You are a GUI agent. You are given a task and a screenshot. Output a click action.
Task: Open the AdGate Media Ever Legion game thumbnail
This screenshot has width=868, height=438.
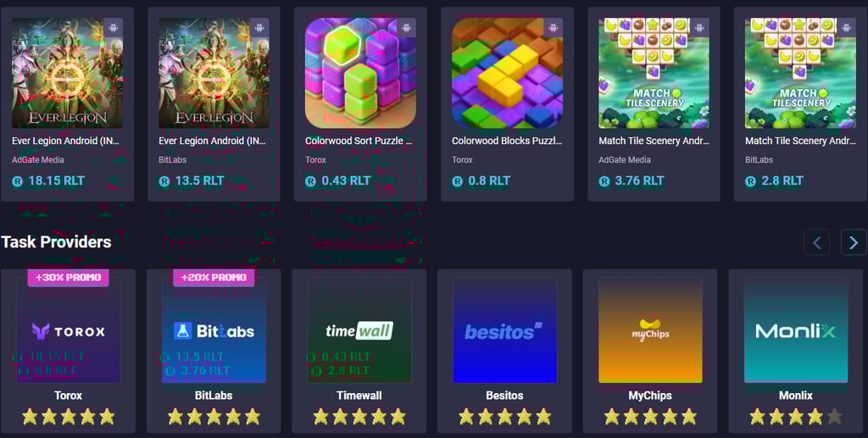[x=68, y=73]
